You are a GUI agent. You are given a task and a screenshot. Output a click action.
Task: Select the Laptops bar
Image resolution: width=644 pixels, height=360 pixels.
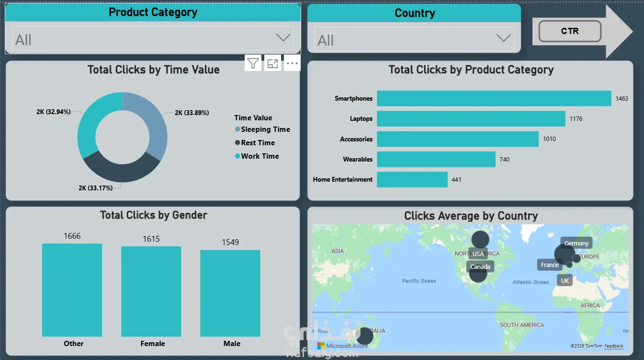471,119
